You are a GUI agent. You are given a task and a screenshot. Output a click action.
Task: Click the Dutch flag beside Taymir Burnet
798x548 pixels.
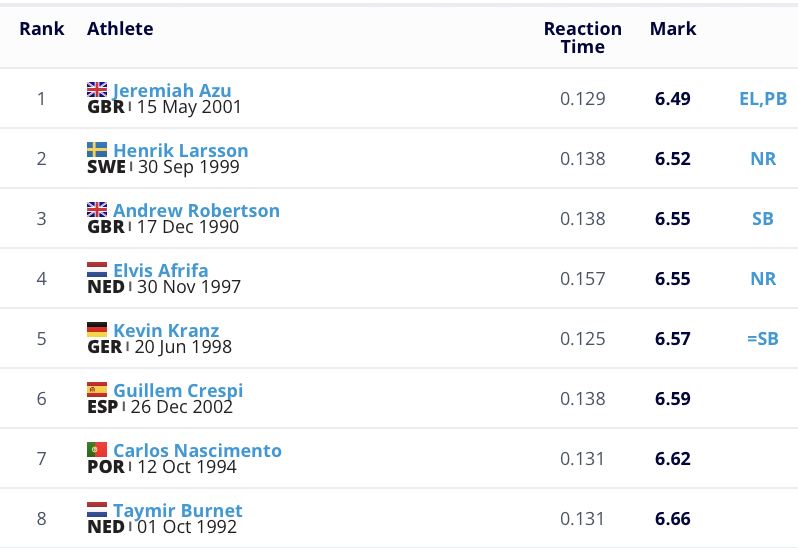[97, 510]
